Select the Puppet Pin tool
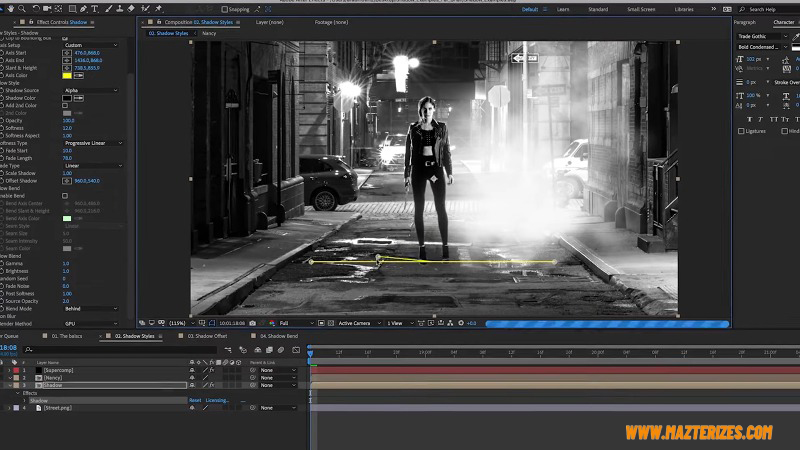This screenshot has width=800, height=450. (159, 9)
